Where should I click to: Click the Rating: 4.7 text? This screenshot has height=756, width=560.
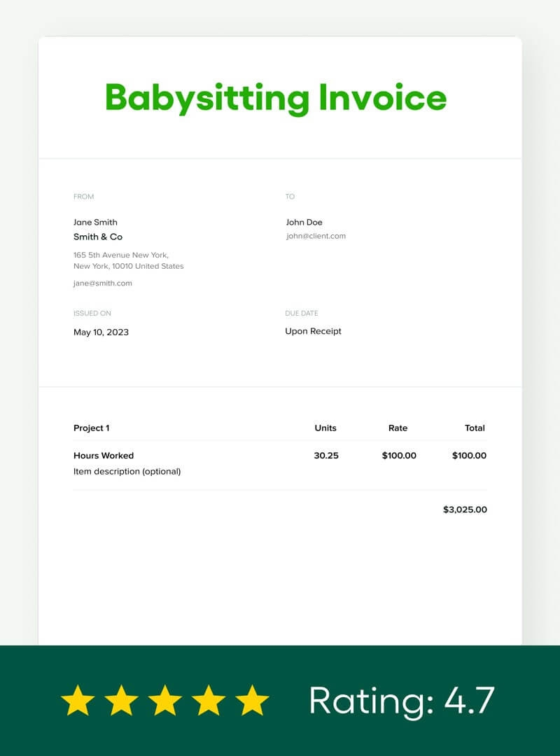(x=402, y=700)
